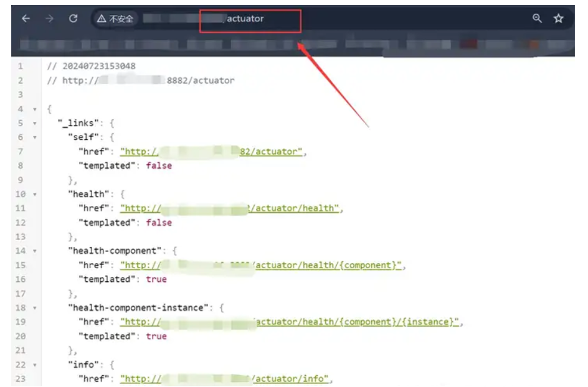This screenshot has width=588, height=387.
Task: Select line number 1 in the gutter
Action: [x=21, y=67]
